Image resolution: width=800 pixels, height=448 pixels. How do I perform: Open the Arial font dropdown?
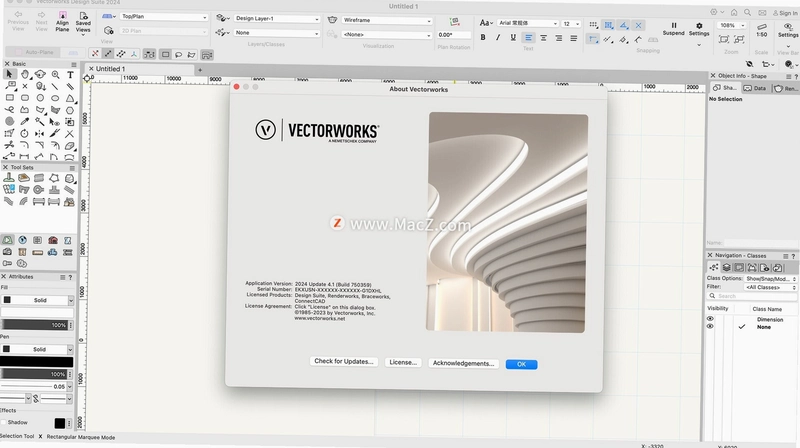click(x=528, y=23)
